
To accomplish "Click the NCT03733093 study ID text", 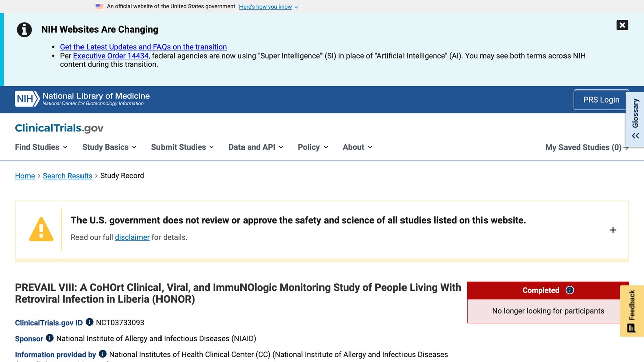I will (120, 323).
